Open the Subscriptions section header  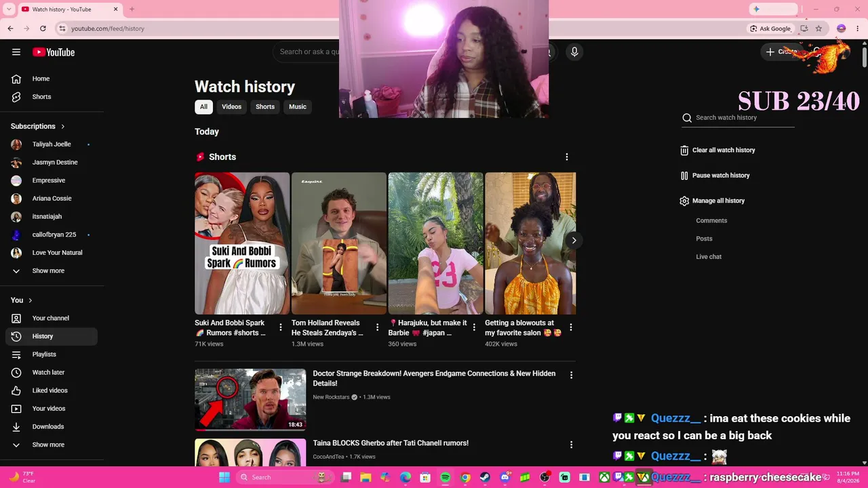point(38,126)
